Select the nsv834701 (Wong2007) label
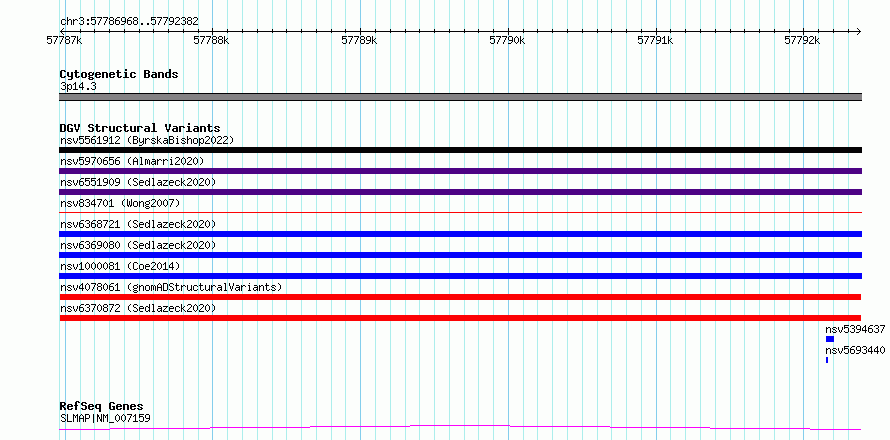Image resolution: width=890 pixels, height=440 pixels. (x=120, y=203)
